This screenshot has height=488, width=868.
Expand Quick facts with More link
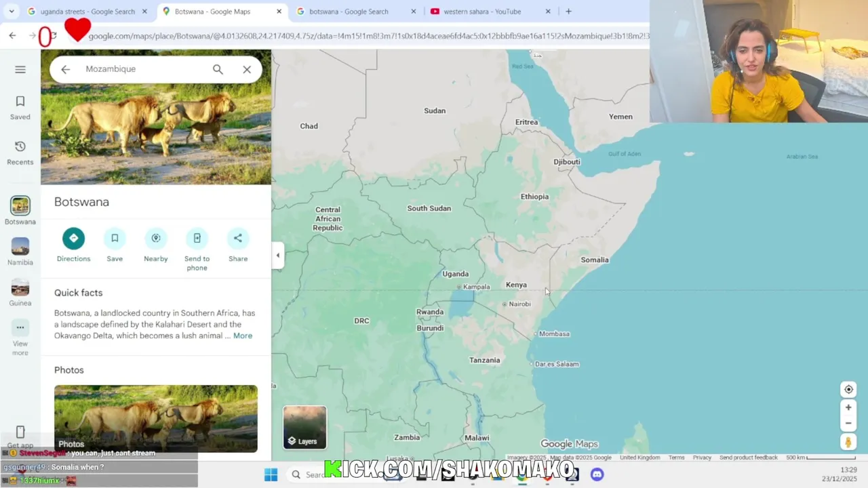coord(243,335)
